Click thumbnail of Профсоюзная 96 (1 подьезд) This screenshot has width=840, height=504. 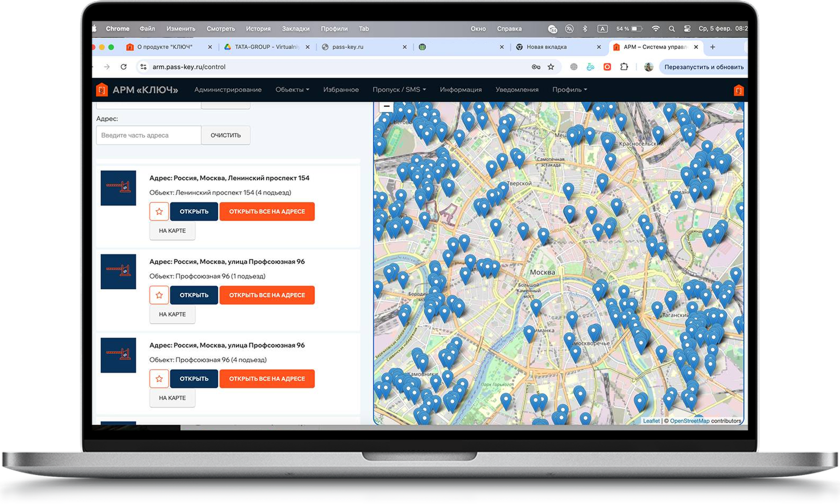tap(118, 271)
